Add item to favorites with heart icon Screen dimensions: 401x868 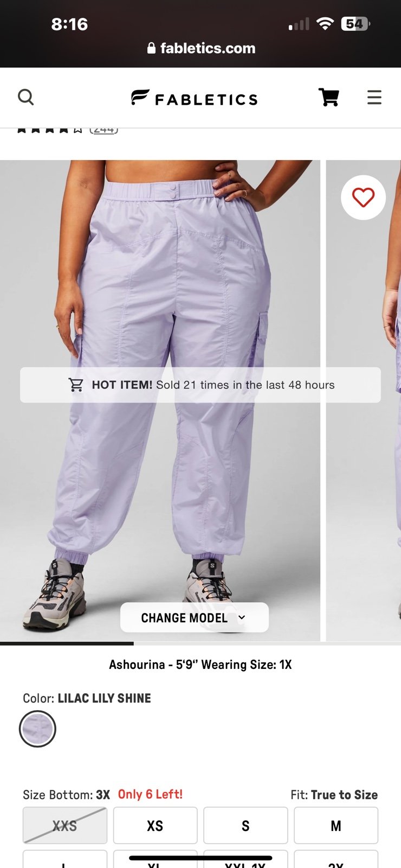pos(363,197)
